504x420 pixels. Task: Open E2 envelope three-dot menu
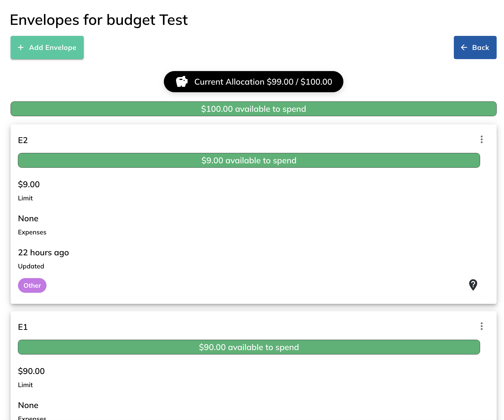[481, 139]
